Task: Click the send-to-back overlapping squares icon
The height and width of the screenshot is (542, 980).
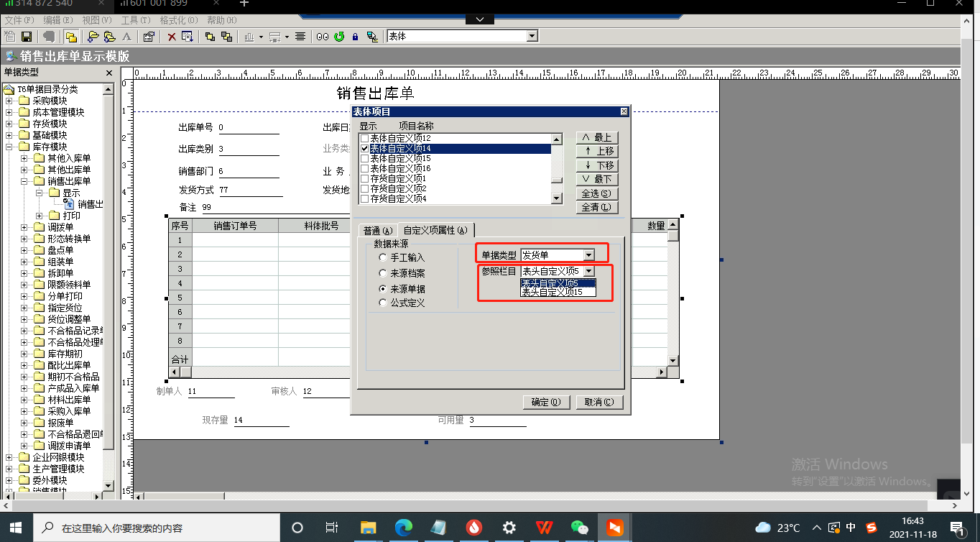Action: tap(226, 36)
